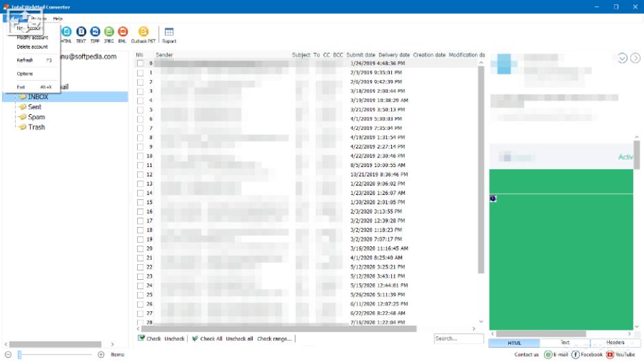Choose Exit from the open menu
The height and width of the screenshot is (362, 644).
tap(32, 87)
